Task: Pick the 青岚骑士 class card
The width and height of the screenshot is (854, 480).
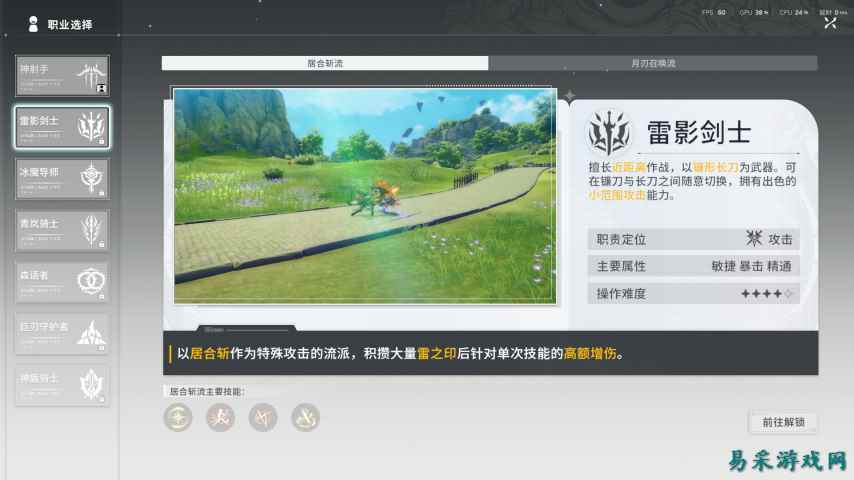Action: (62, 230)
